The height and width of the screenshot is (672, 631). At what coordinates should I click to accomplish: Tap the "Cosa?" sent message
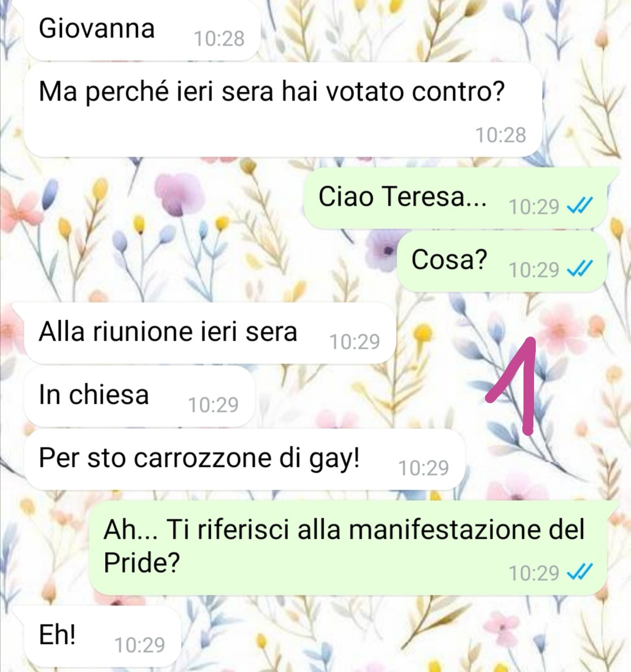coord(502,261)
